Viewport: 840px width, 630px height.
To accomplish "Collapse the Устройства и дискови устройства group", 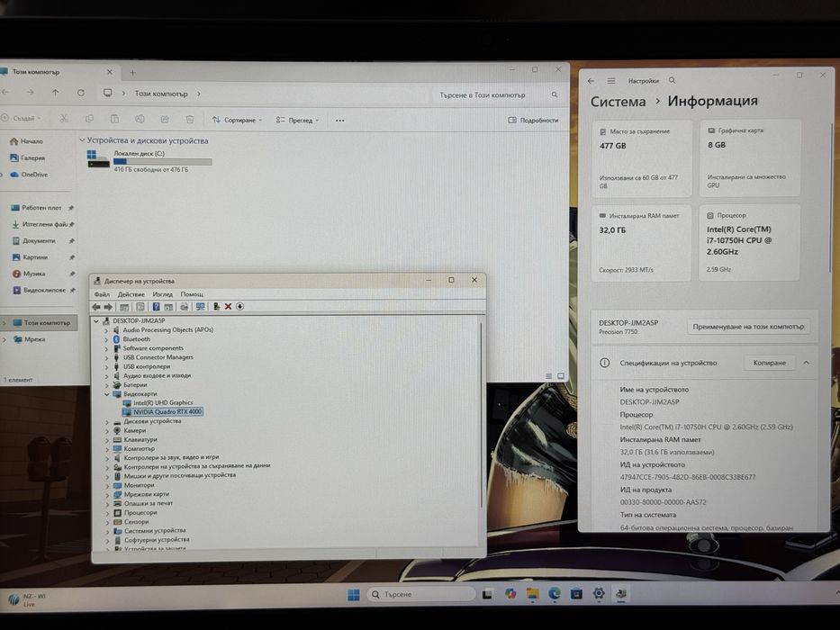I will (82, 140).
